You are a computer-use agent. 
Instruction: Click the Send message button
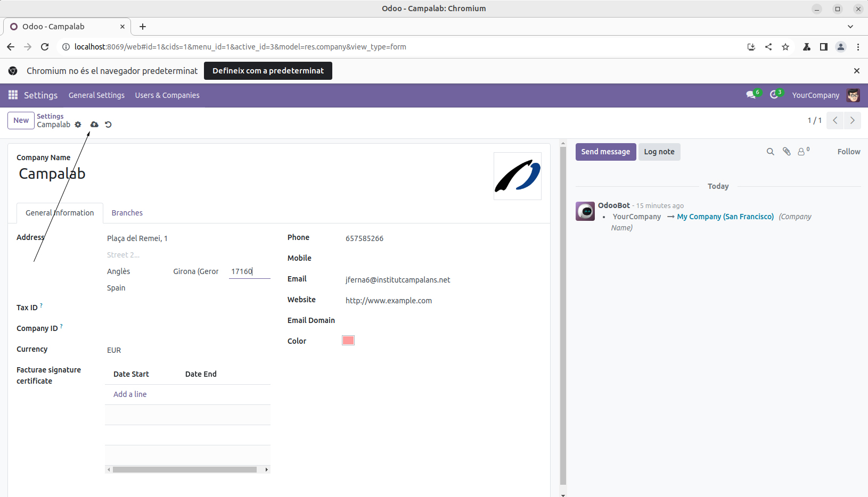[605, 152]
